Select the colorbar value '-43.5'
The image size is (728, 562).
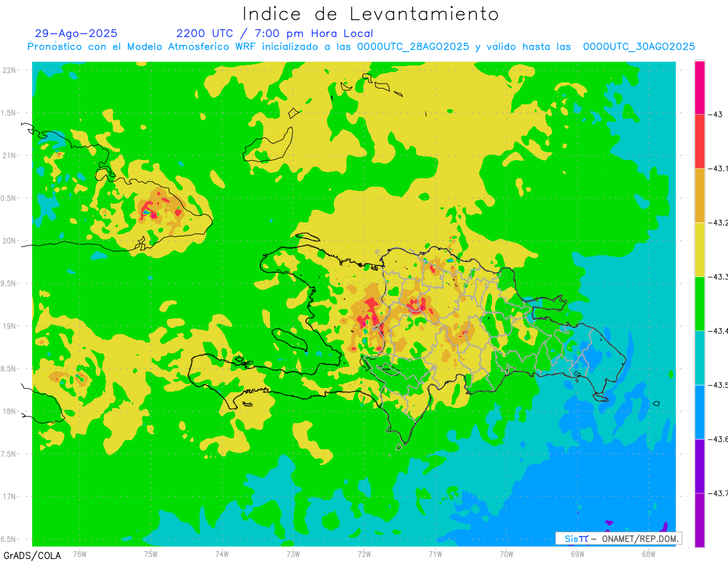[719, 385]
